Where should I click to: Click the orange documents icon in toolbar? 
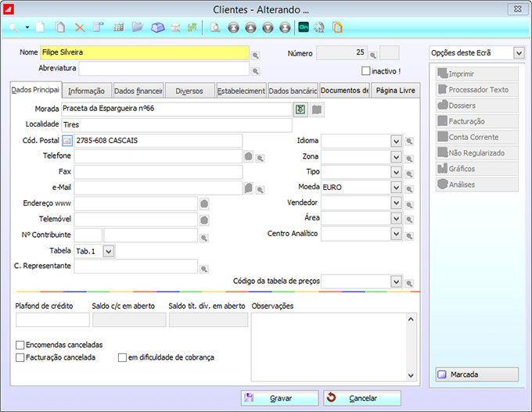click(x=337, y=27)
